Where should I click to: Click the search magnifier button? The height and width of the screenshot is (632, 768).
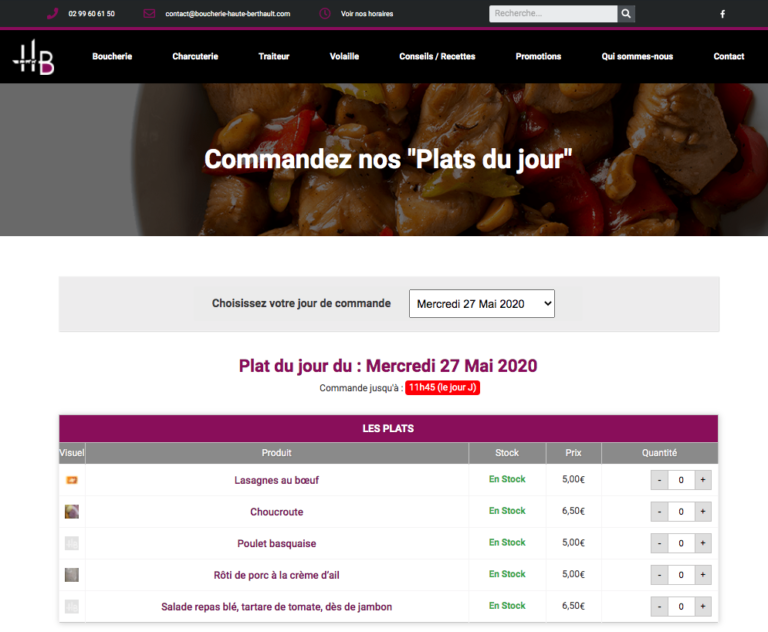pyautogui.click(x=626, y=14)
